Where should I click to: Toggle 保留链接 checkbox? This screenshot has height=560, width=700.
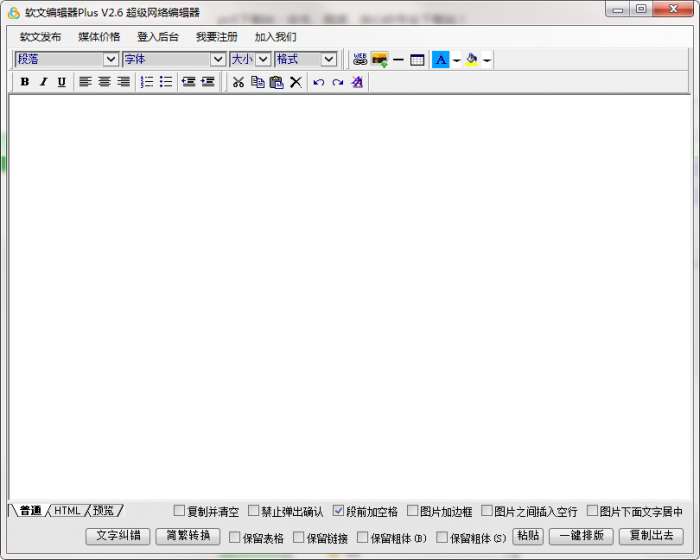[x=299, y=538]
